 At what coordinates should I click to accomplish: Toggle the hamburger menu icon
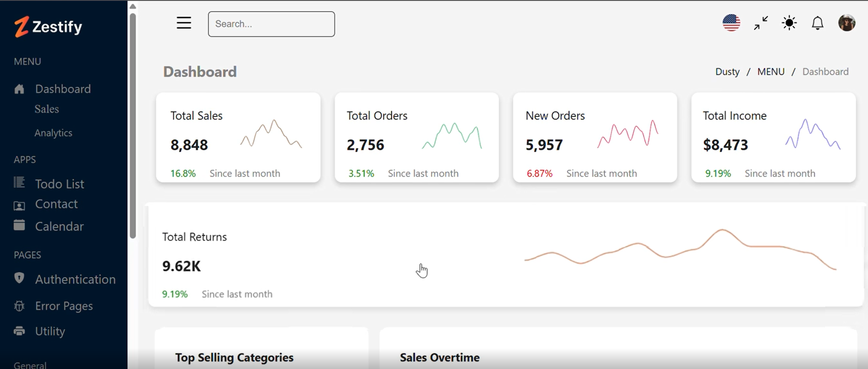[184, 23]
